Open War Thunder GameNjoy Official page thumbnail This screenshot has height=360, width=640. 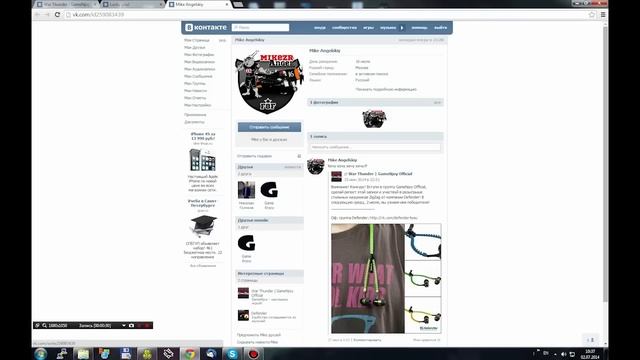tap(243, 293)
